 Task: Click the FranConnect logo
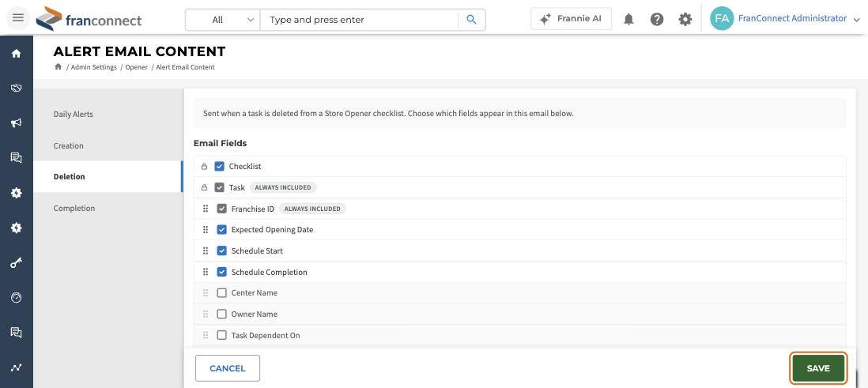click(89, 19)
